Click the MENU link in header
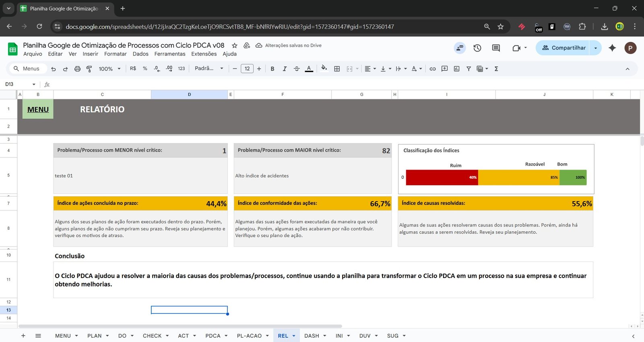Image resolution: width=644 pixels, height=342 pixels. tap(38, 109)
